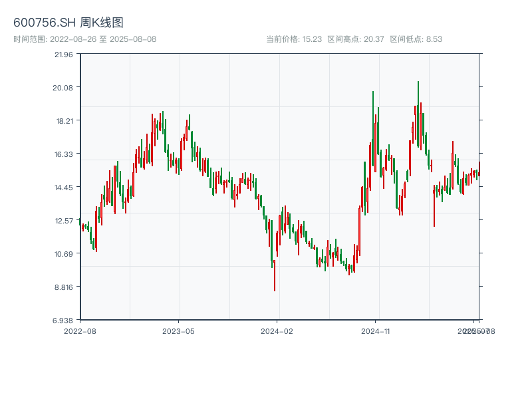Click the 区间低点 8.53 label
Screen dimensions: 532x399
[416, 39]
